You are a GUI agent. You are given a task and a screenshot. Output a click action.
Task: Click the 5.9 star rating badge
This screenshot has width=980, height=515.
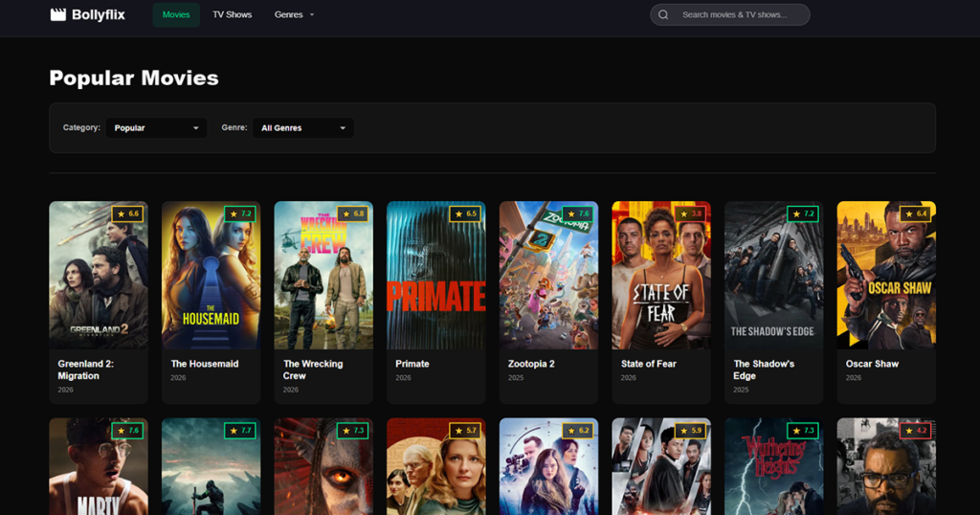point(690,431)
